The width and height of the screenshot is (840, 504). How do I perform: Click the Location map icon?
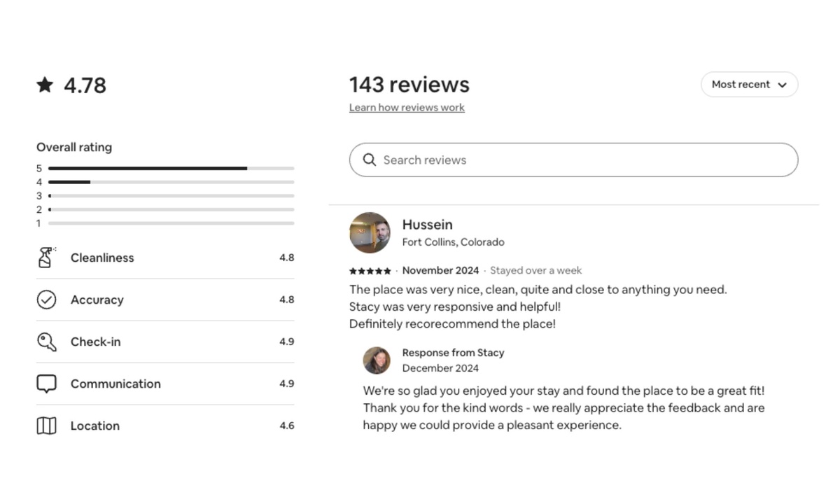(46, 426)
